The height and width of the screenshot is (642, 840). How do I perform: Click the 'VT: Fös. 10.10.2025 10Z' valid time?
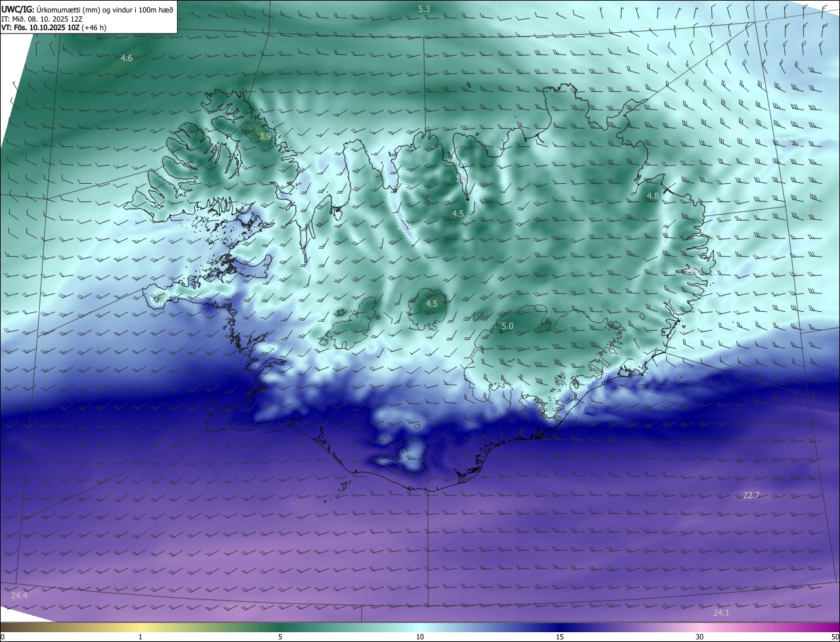41,28
